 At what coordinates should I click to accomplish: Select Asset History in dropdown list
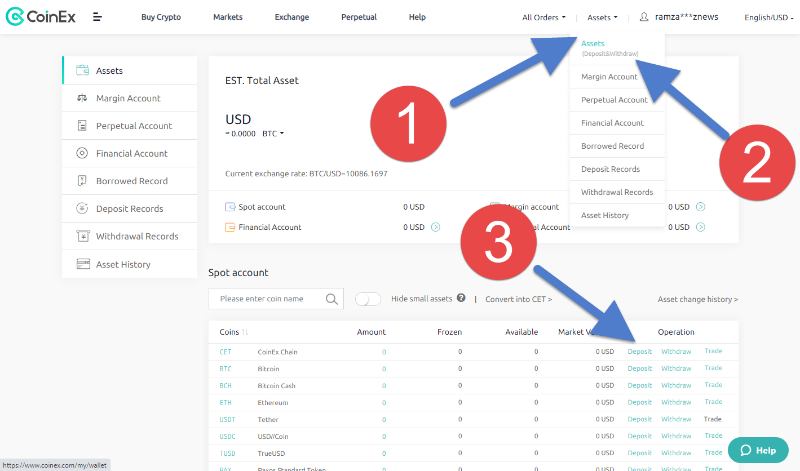pyautogui.click(x=605, y=215)
